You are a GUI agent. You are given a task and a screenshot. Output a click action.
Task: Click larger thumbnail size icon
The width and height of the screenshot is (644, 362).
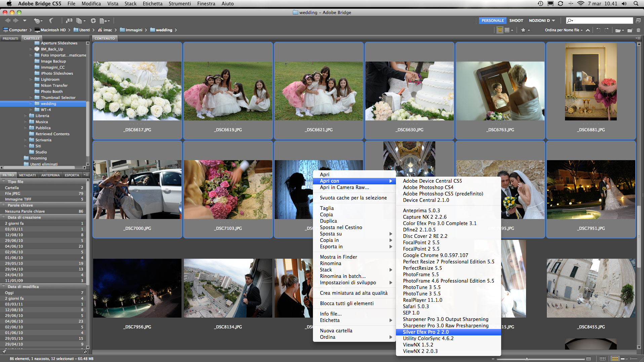coord(588,359)
